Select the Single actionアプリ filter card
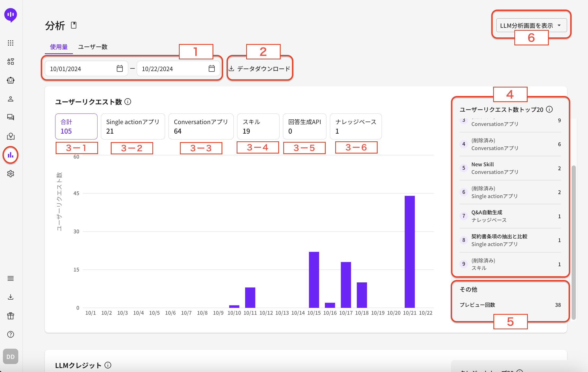The width and height of the screenshot is (588, 372). [x=133, y=126]
